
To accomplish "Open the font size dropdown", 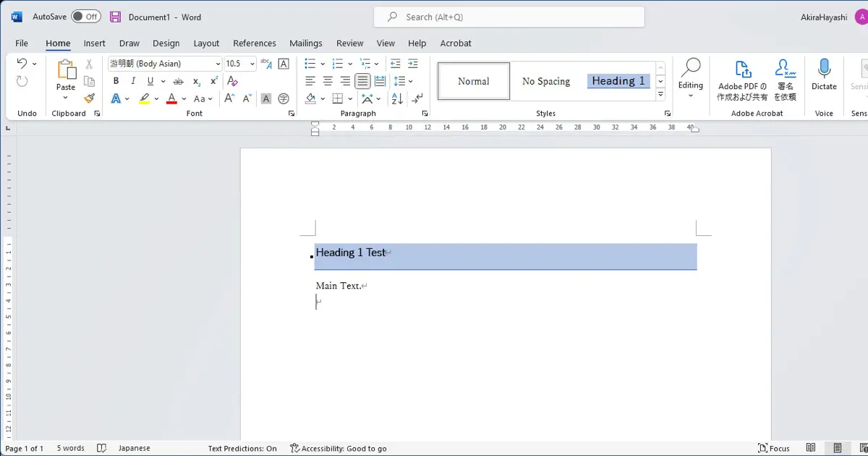I will 252,64.
